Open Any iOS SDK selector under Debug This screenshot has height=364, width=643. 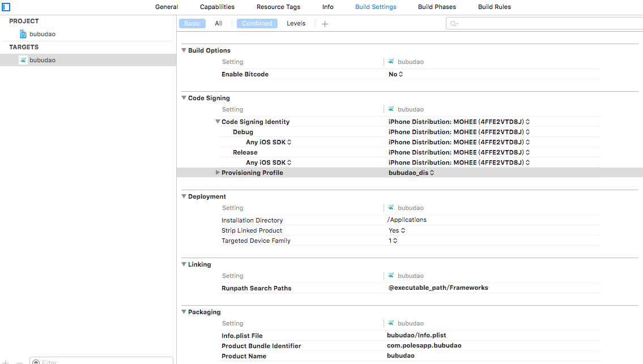coord(269,142)
